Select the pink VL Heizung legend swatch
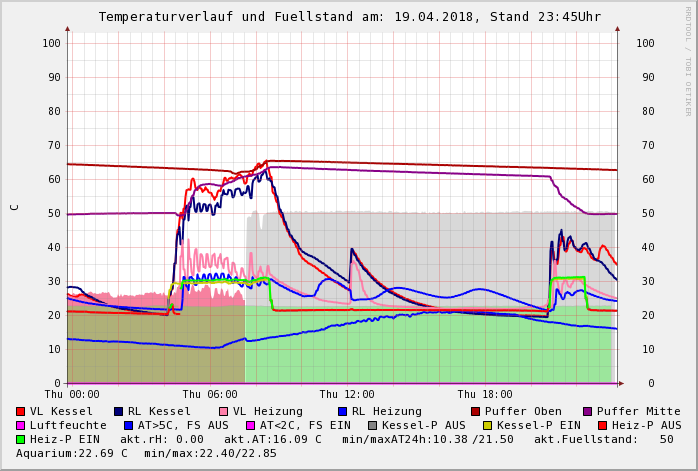Screen dimensions: 698x471 [x=223, y=411]
